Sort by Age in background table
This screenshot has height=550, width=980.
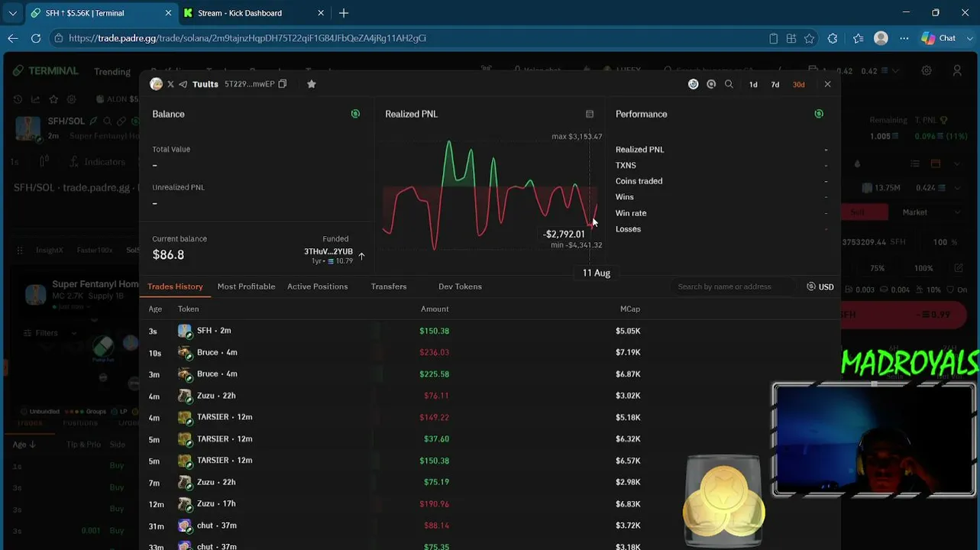tap(24, 445)
